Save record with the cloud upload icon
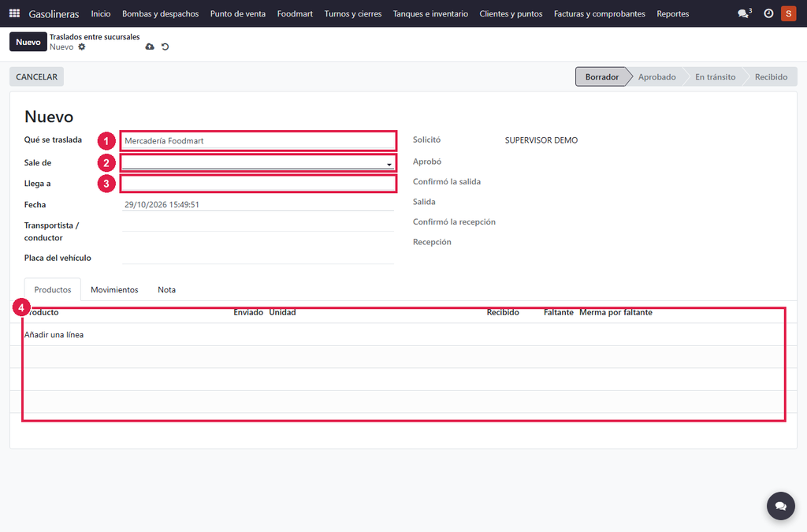The width and height of the screenshot is (807, 532). tap(150, 47)
